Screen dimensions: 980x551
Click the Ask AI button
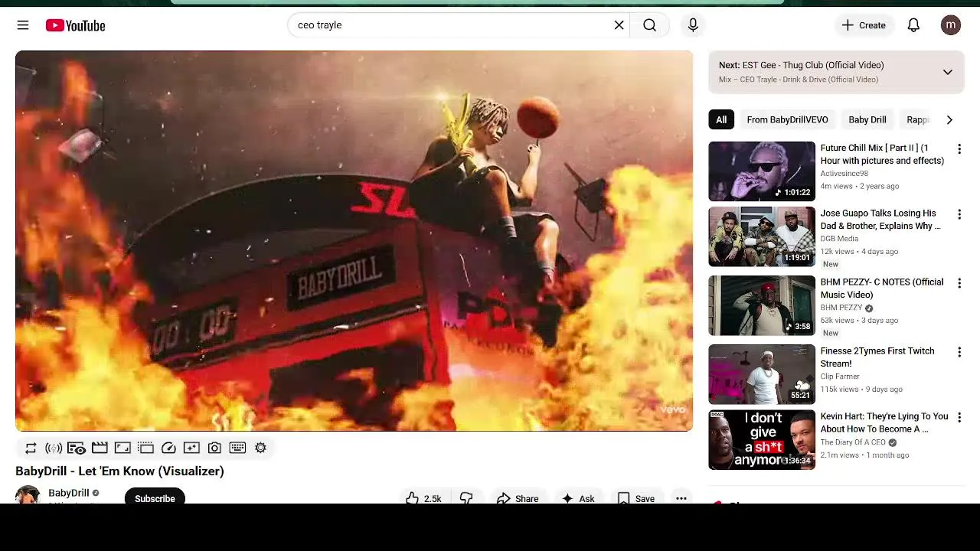click(x=577, y=497)
